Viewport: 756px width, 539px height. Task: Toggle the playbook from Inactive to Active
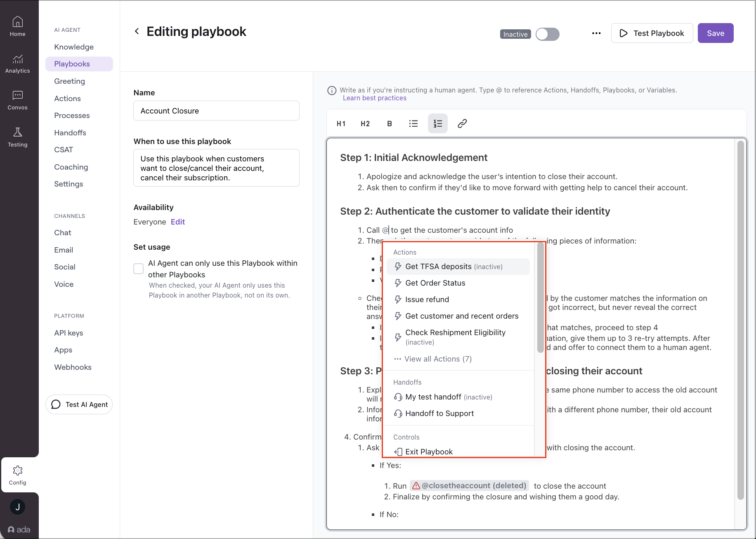click(548, 34)
